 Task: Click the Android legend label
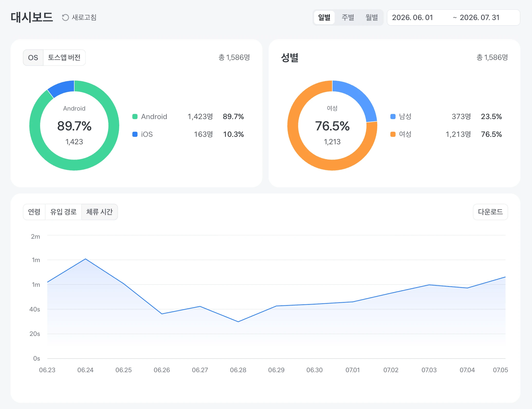pyautogui.click(x=154, y=117)
